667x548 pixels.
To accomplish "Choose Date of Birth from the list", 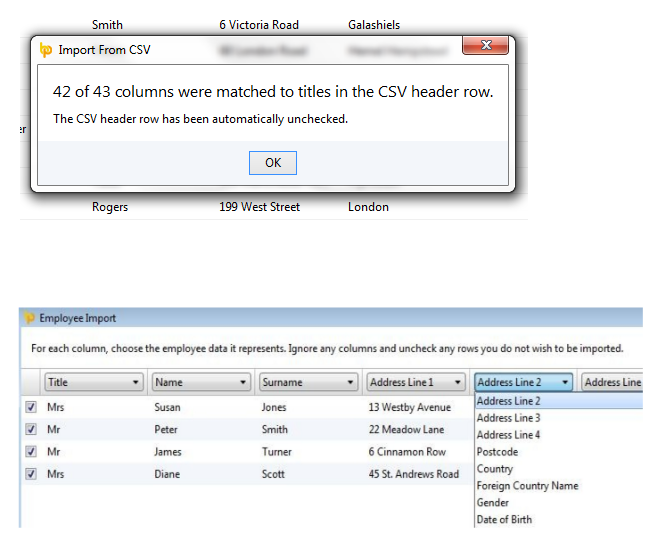I will [559, 519].
